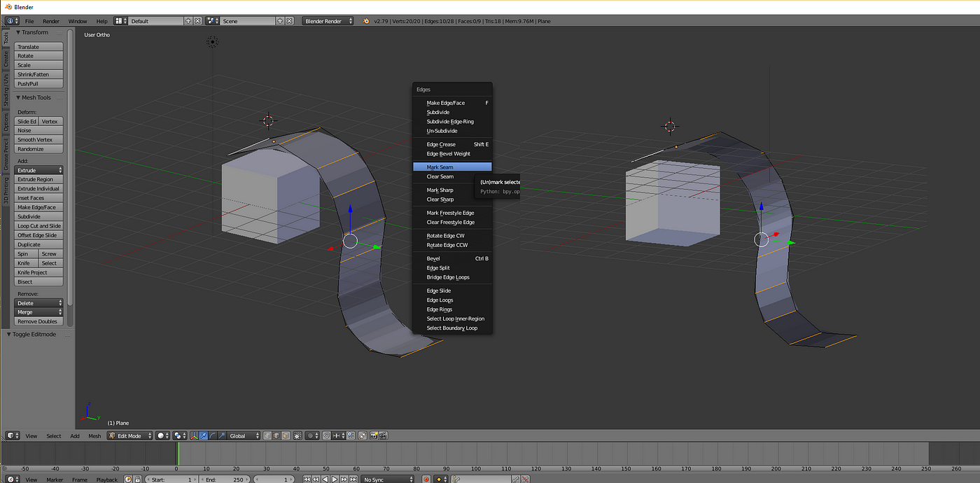This screenshot has height=483, width=980.
Task: Toggle limit selection to visible
Action: [x=297, y=435]
